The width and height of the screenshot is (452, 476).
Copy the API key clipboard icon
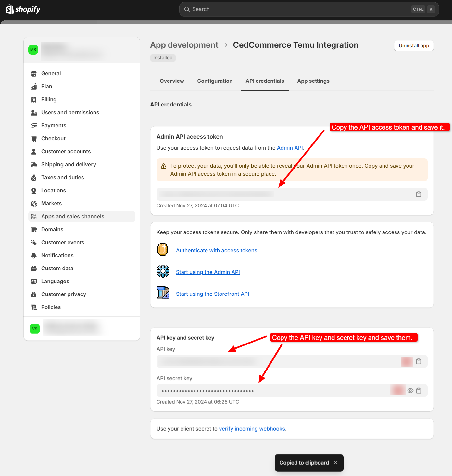click(x=419, y=361)
